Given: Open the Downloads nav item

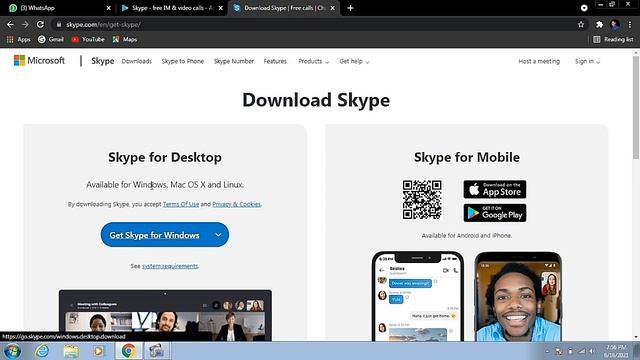Looking at the screenshot, I should pos(137,61).
